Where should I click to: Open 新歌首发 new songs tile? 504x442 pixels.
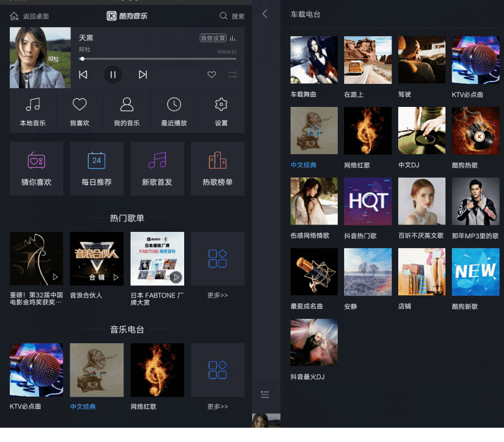tap(157, 168)
